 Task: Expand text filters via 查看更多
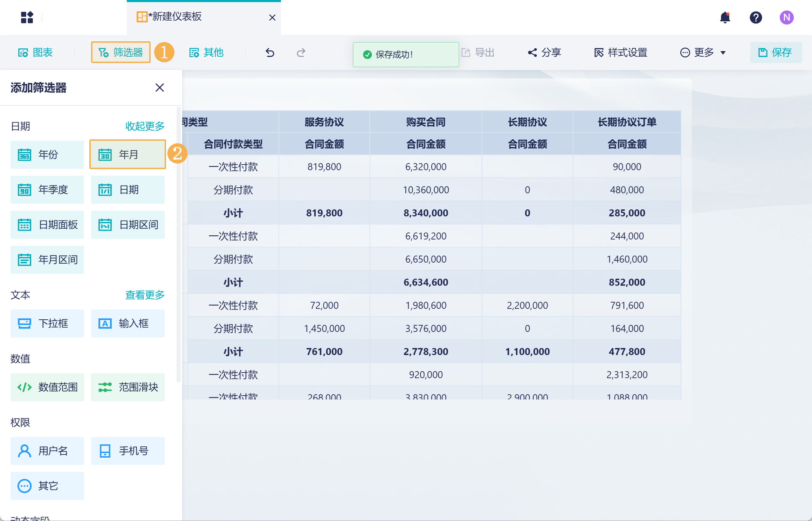145,295
